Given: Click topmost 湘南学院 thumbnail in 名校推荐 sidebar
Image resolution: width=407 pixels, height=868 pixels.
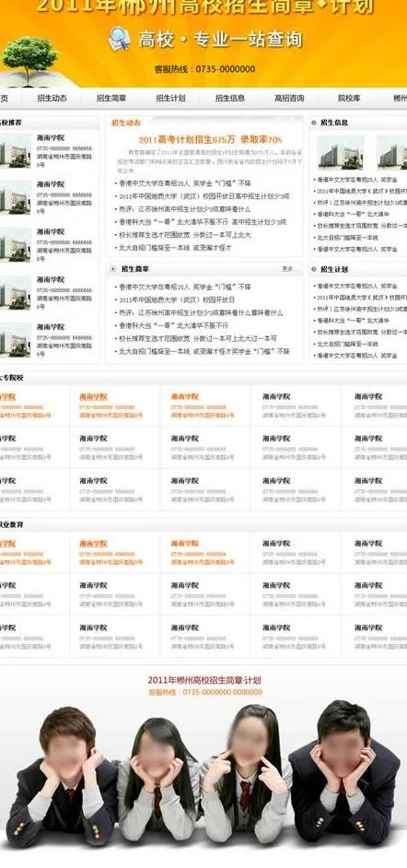Looking at the screenshot, I should 16,150.
